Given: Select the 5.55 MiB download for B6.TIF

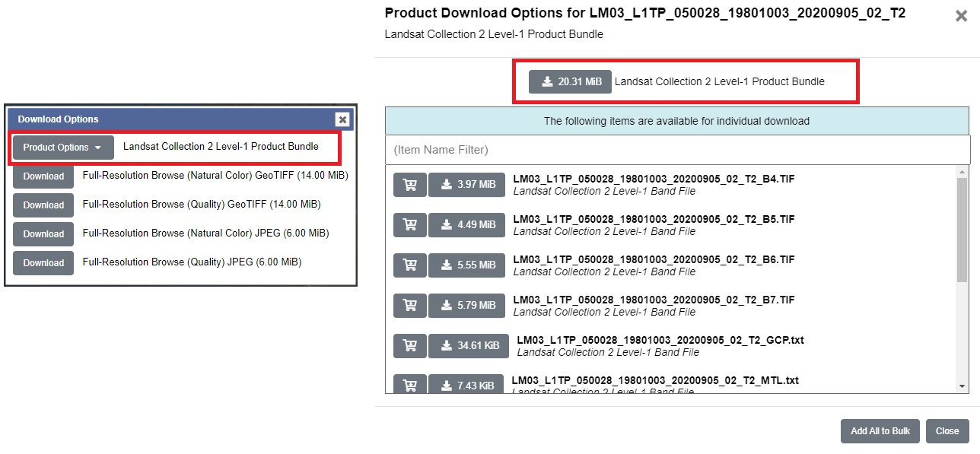Looking at the screenshot, I should (466, 265).
